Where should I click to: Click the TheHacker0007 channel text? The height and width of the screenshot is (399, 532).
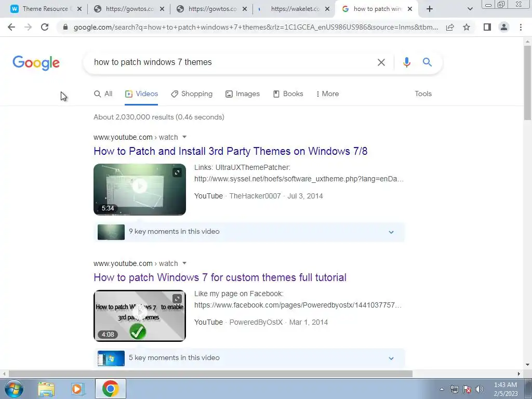click(255, 196)
